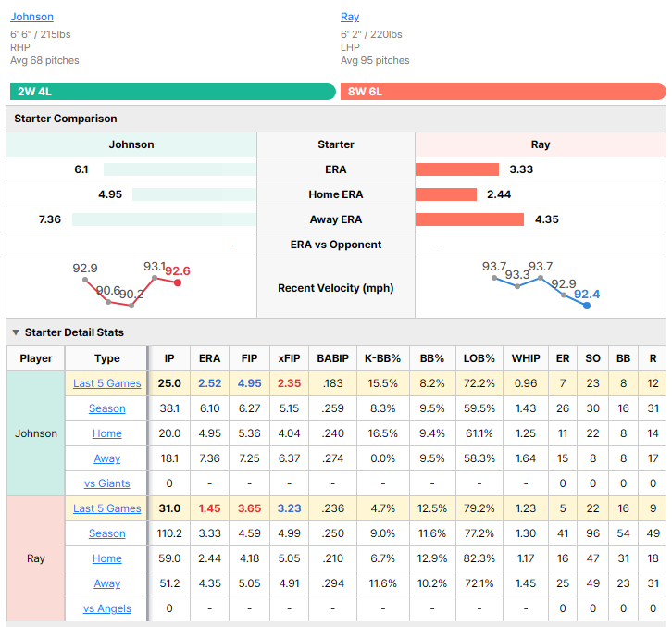Select Johnson's Last 5 Games link

[x=107, y=383]
